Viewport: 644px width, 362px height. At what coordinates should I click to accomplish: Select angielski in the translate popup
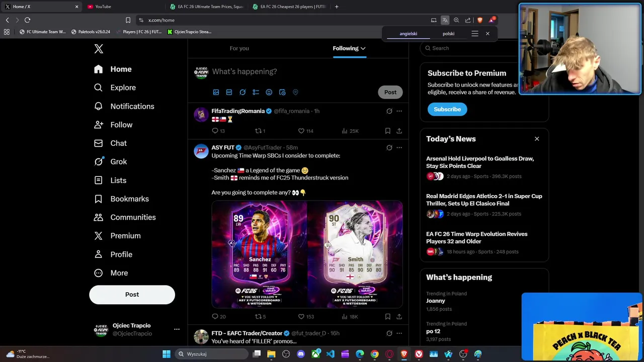pos(408,34)
